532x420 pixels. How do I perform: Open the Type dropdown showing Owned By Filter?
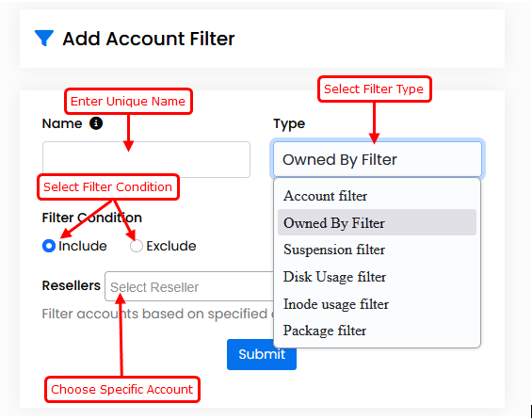pos(378,159)
